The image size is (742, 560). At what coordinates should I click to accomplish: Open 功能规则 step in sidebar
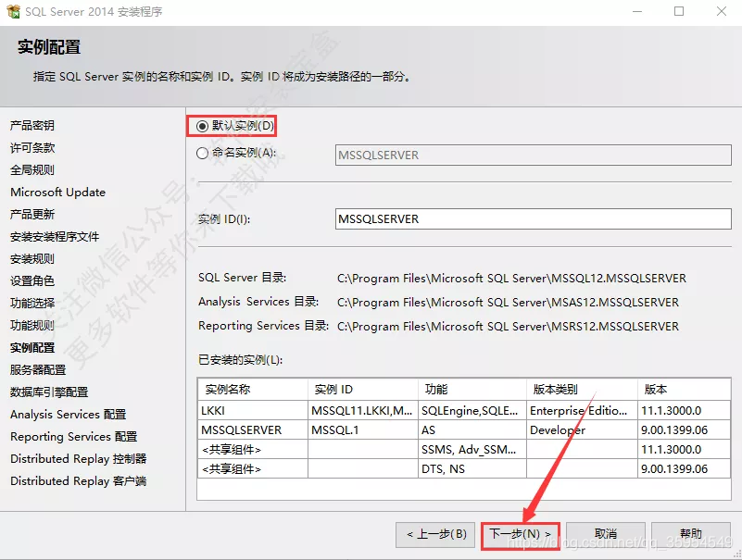point(32,326)
